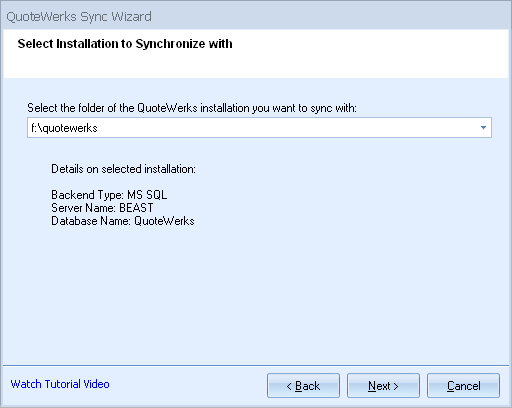Click the QuoteWerks Sync Wizard title bar
This screenshot has width=512, height=408.
point(256,16)
